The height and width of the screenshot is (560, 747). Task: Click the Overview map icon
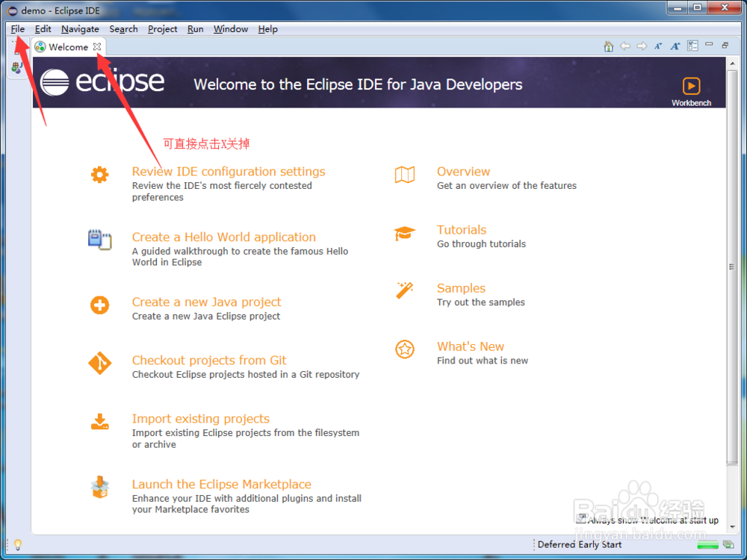(405, 175)
